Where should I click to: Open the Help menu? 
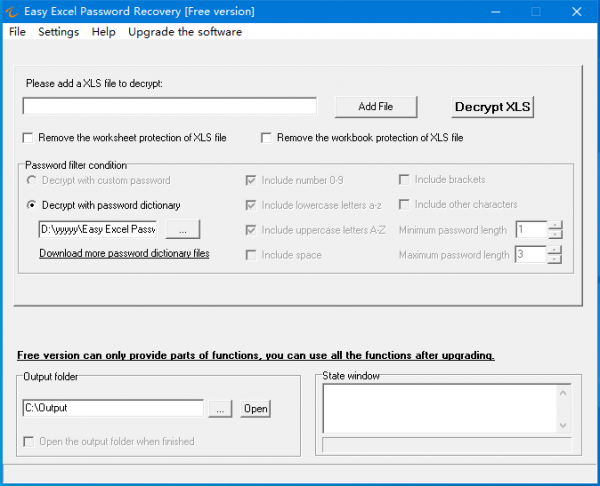coord(103,32)
